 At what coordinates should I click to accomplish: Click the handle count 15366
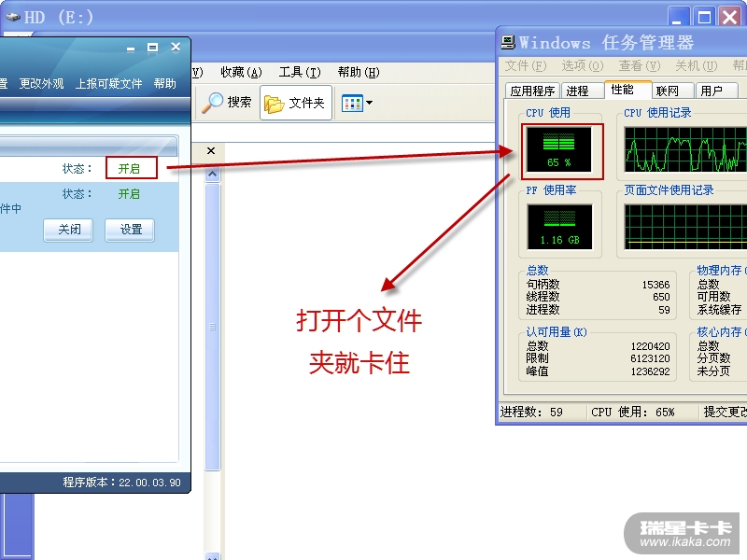pos(655,285)
